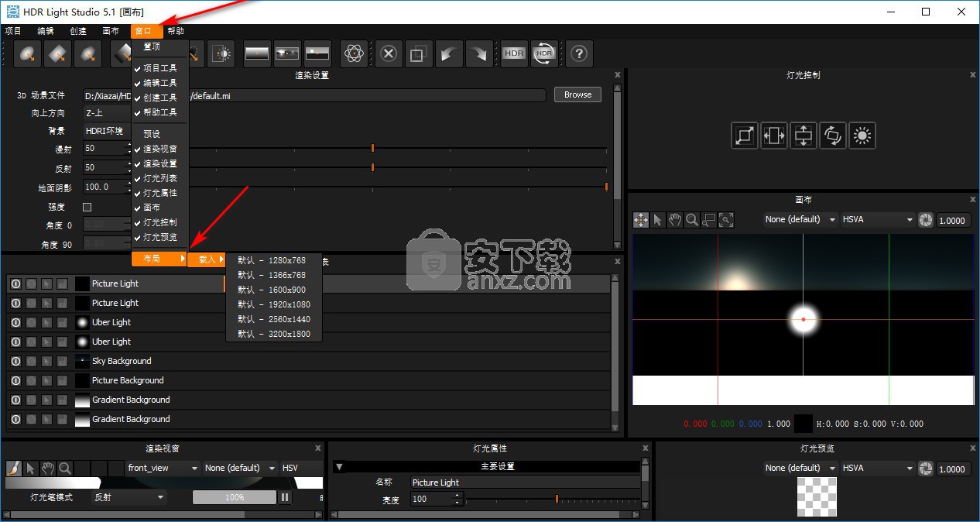Click the redo arrow toolbar icon

click(478, 53)
